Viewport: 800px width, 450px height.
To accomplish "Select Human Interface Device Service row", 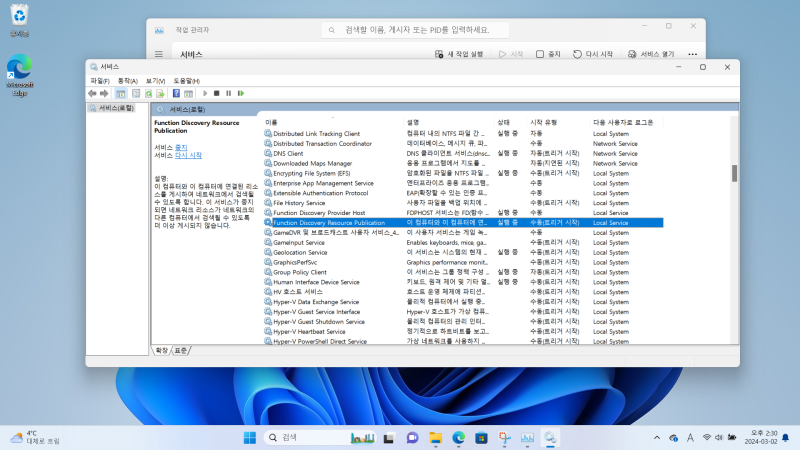I will point(463,282).
